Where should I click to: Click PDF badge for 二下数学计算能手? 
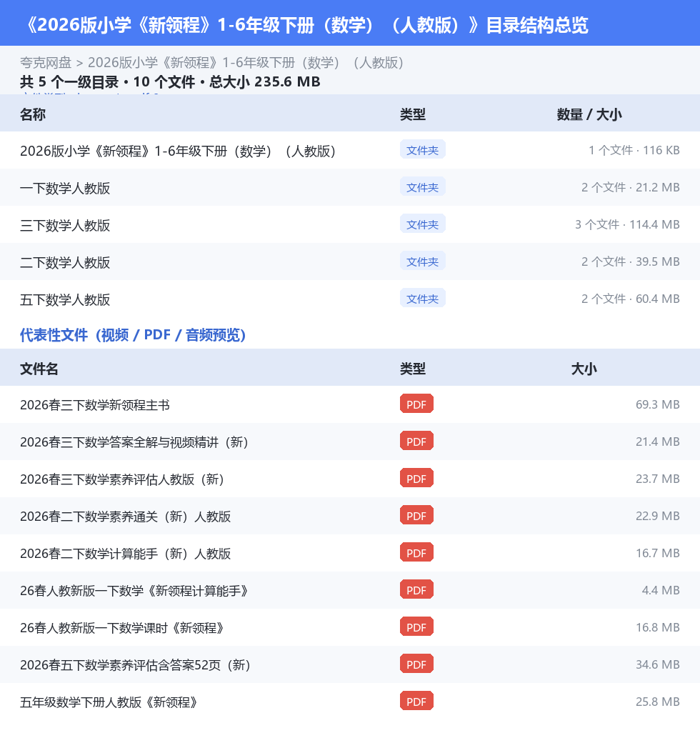416,552
